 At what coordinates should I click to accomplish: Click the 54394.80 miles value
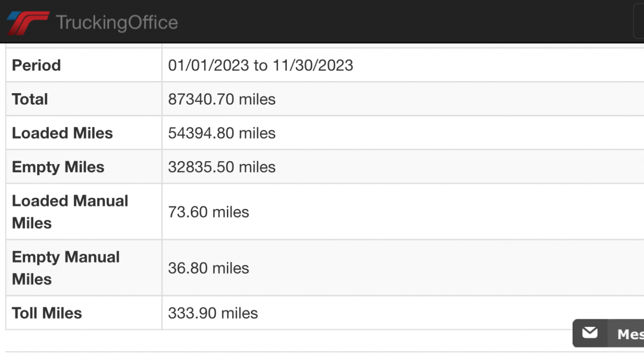[x=222, y=133]
